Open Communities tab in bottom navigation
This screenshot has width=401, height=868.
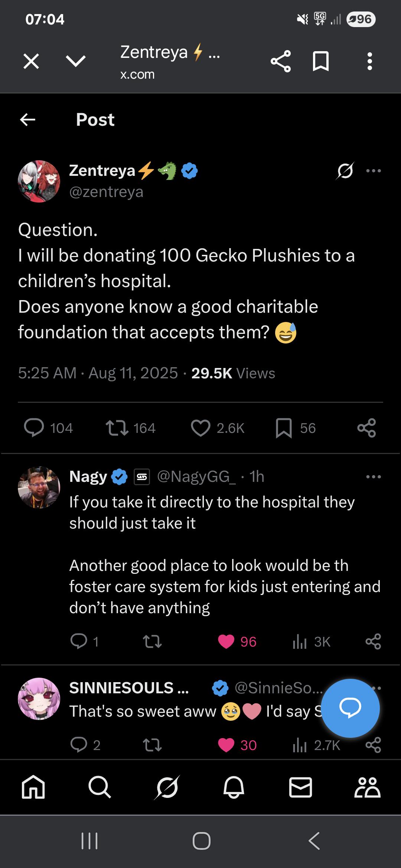367,787
